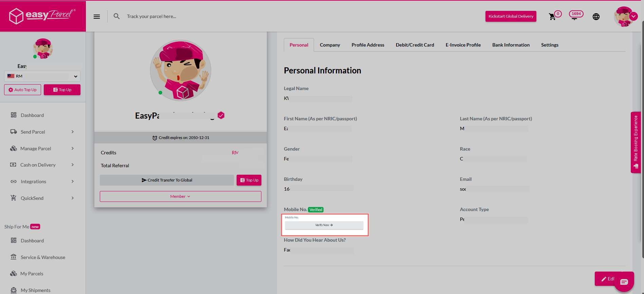The width and height of the screenshot is (644, 294).
Task: Open the My Parcels item
Action: [x=32, y=274]
